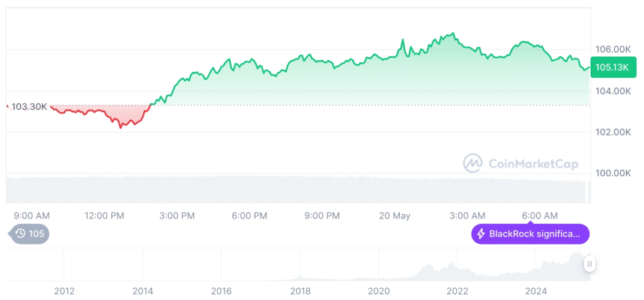
Task: Click the CoinMarketCap logo icon
Action: [473, 163]
